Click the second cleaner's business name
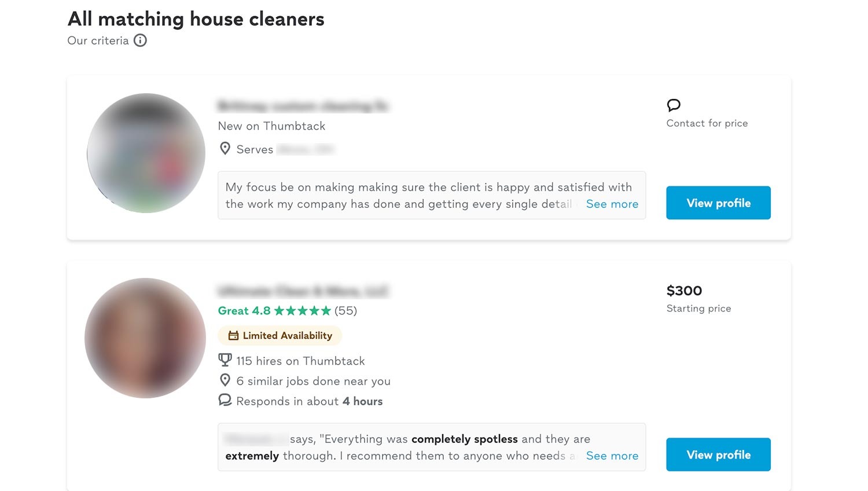Viewport: 868px width, 491px height. pyautogui.click(x=303, y=291)
